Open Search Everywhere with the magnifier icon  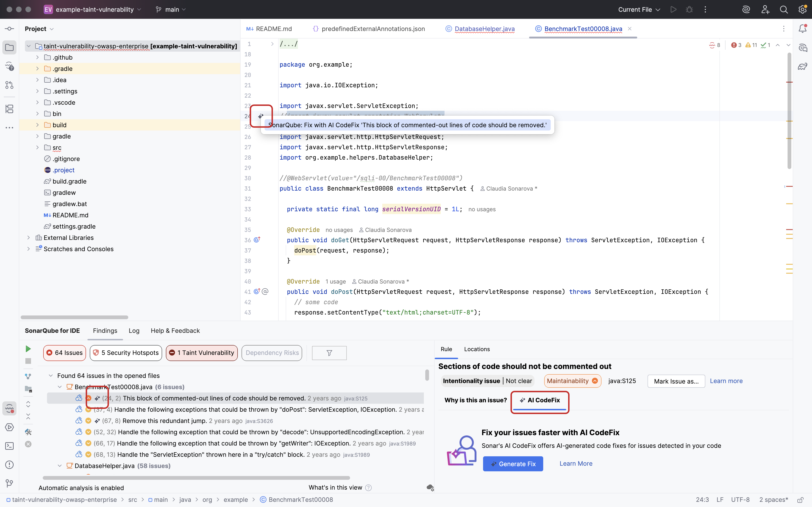(784, 9)
